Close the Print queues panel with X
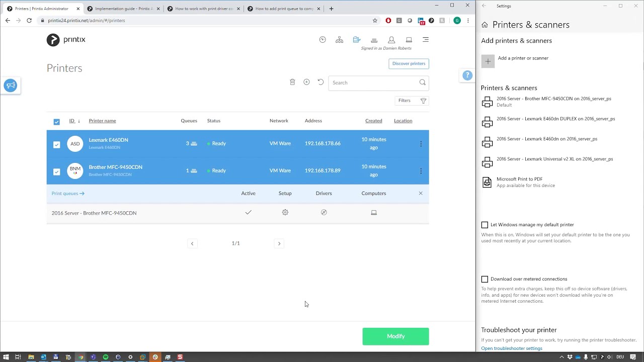This screenshot has width=644, height=362. pos(421,193)
